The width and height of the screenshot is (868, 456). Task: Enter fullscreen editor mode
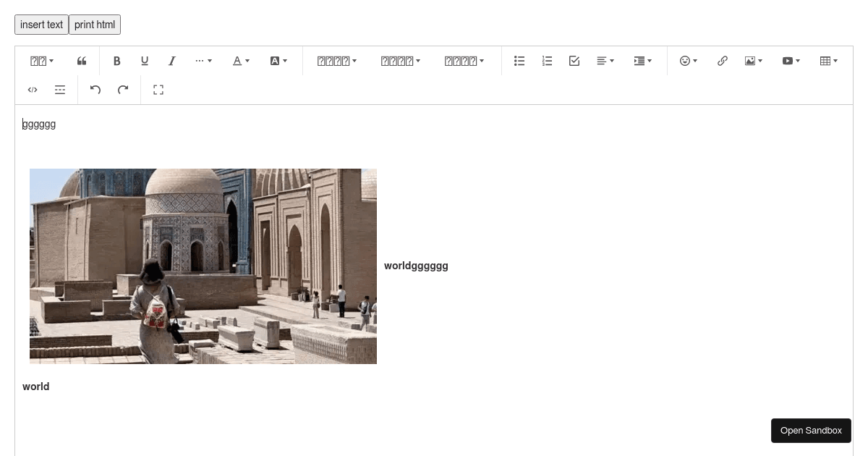coord(158,90)
